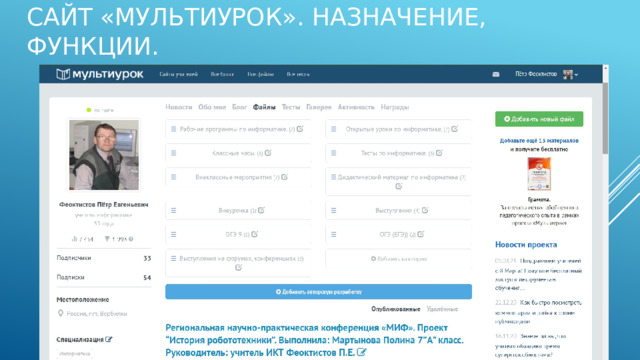This screenshot has width=640, height=360.
Task: Switch to the Галерея tab
Action: tap(319, 107)
